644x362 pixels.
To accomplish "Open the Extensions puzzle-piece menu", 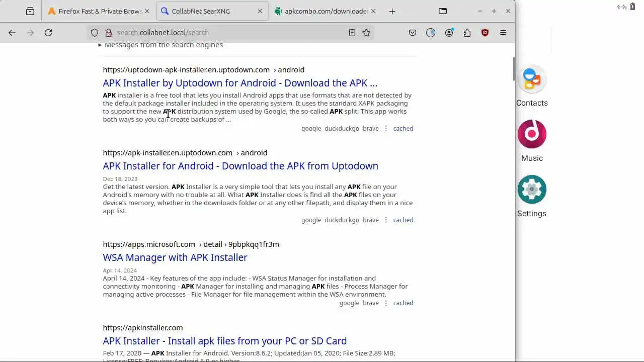I will 467,33.
